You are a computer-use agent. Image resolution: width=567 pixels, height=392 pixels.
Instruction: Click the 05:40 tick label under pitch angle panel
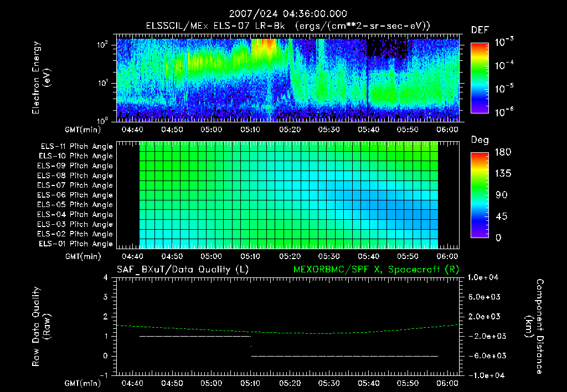coord(368,256)
